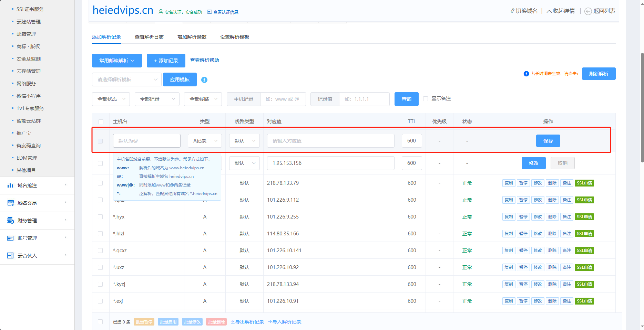Open the 全部状态 filter dropdown

111,99
